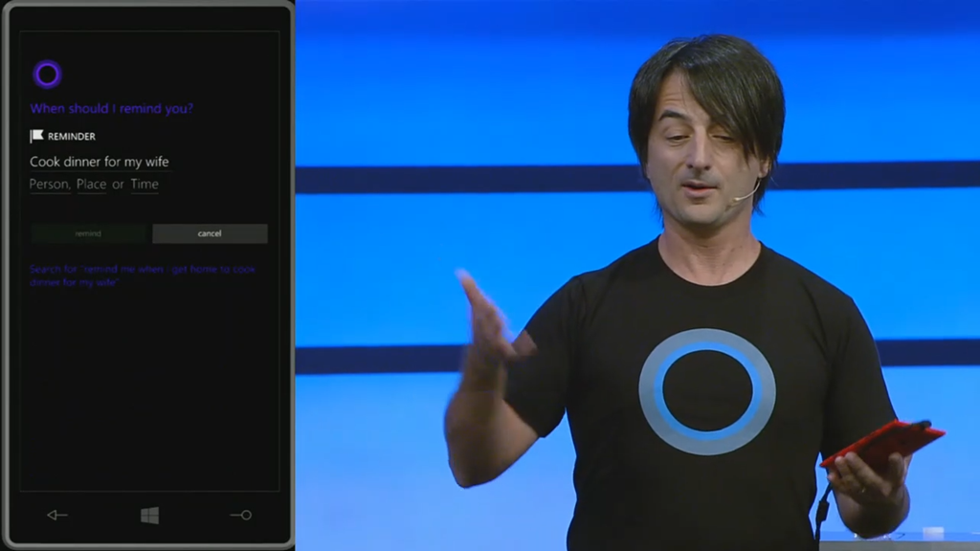Tap the Windows Start logo button
This screenshot has height=551, width=980.
pos(150,516)
